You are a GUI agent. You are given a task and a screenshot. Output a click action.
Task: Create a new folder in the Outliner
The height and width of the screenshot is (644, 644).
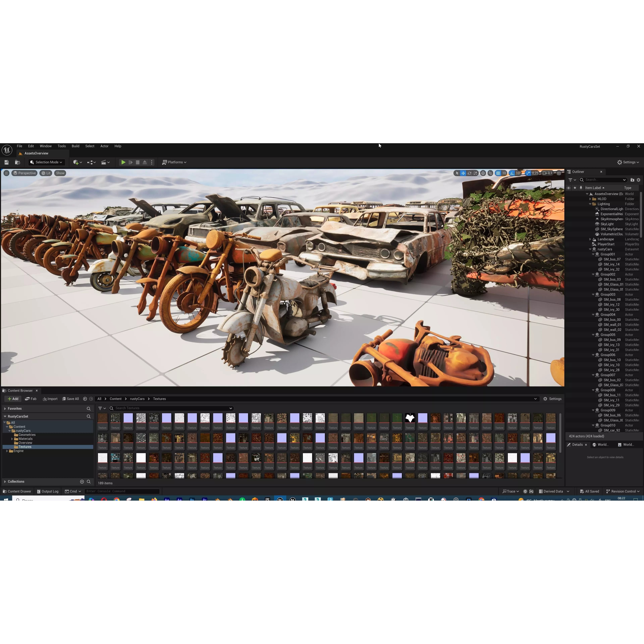click(632, 180)
